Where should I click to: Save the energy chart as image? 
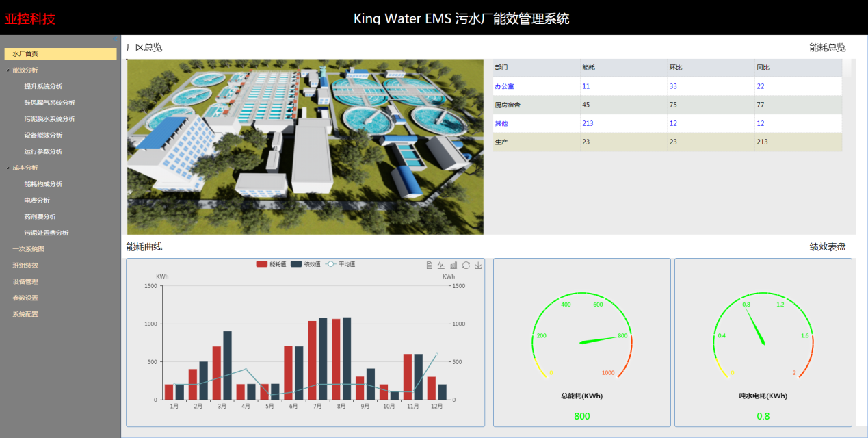[478, 266]
